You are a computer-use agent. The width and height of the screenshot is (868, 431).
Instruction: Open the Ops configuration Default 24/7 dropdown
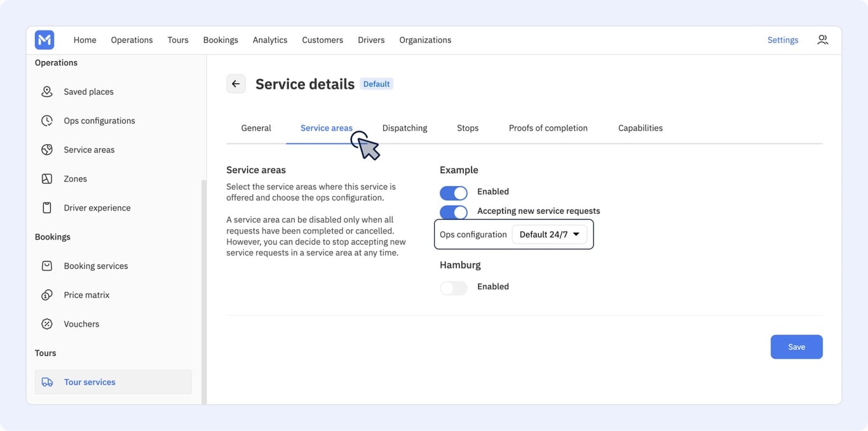(550, 234)
